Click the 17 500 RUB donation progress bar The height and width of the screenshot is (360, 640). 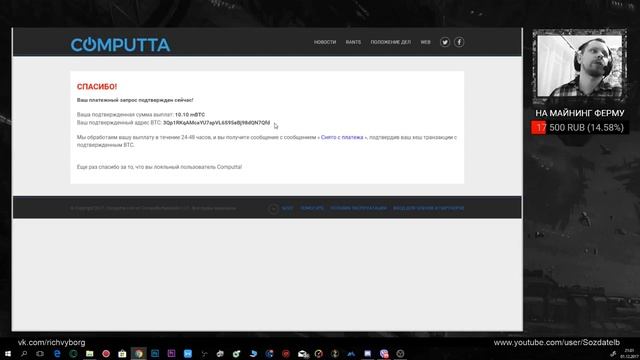point(580,127)
